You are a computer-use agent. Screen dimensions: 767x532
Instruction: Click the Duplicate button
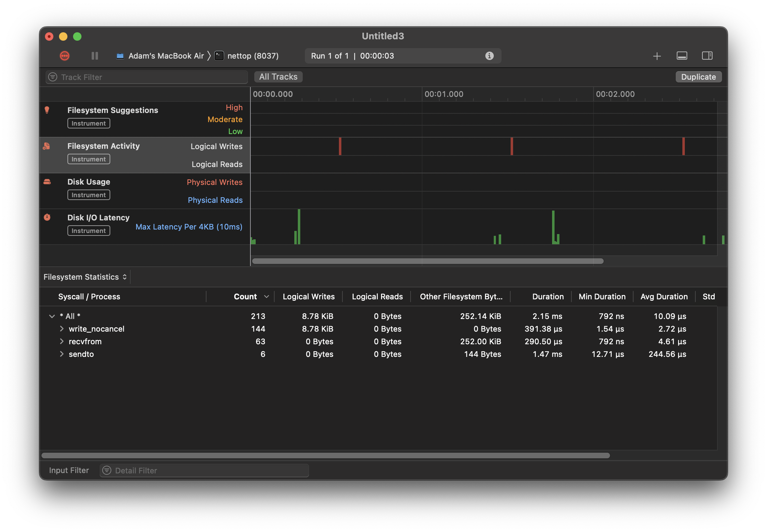coord(699,77)
